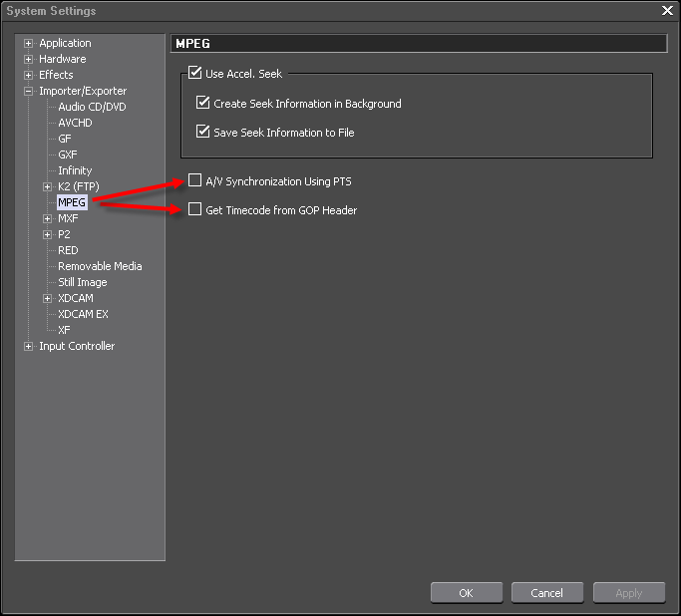Expand the Application tree node

(x=29, y=44)
